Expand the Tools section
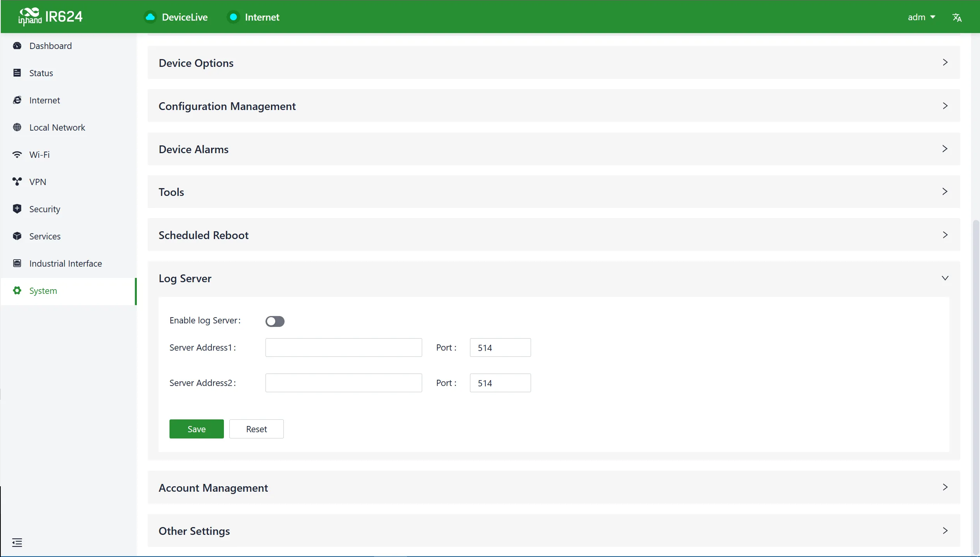Image resolution: width=980 pixels, height=557 pixels. [x=554, y=192]
